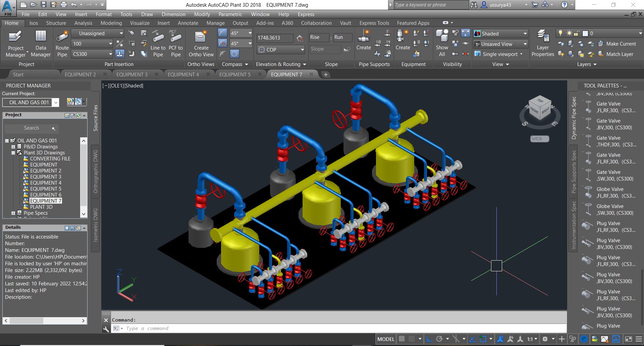Open the Isos ribbon tab
This screenshot has width=644, height=346.
click(x=34, y=23)
